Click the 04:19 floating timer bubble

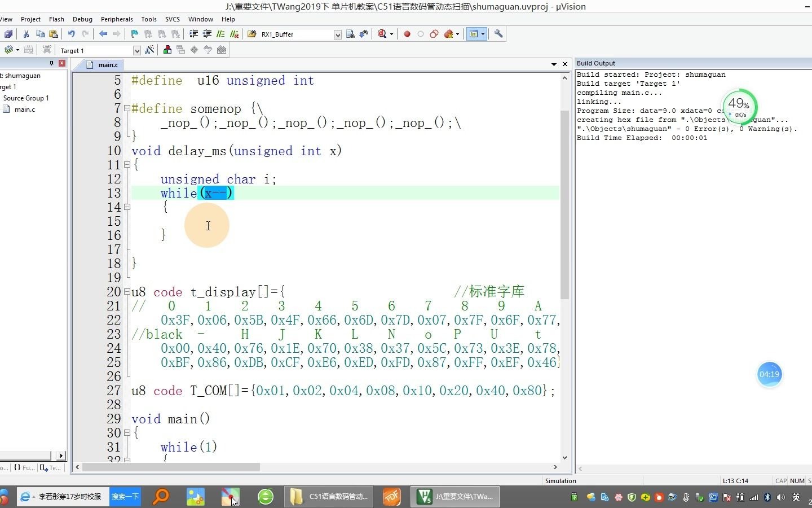[x=769, y=374]
